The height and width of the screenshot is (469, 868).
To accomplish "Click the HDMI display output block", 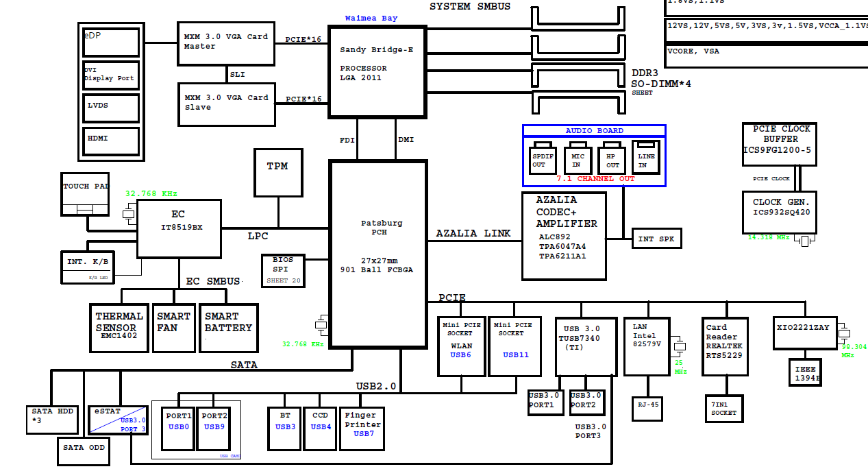I will click(111, 141).
